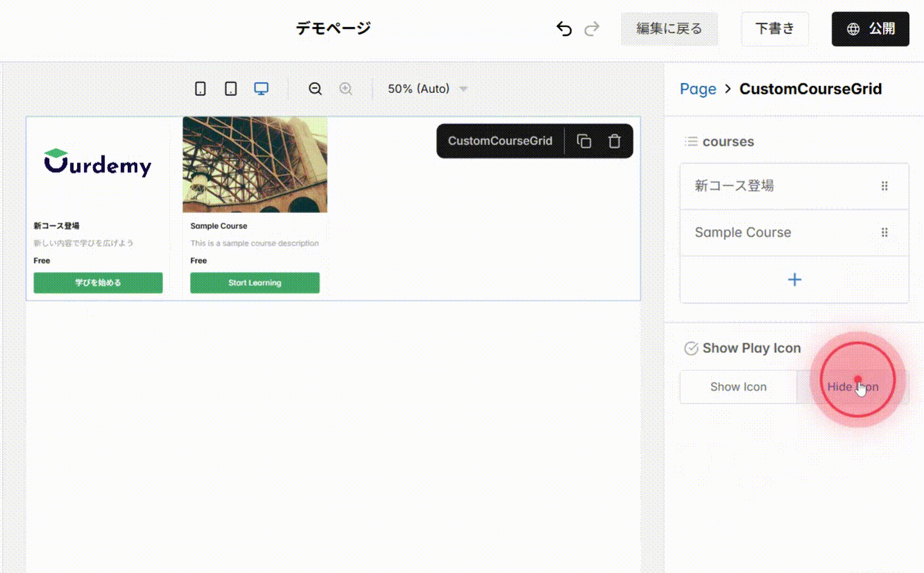924x573 pixels.
Task: Toggle the check circle next to Show Play Icon
Action: pos(691,348)
